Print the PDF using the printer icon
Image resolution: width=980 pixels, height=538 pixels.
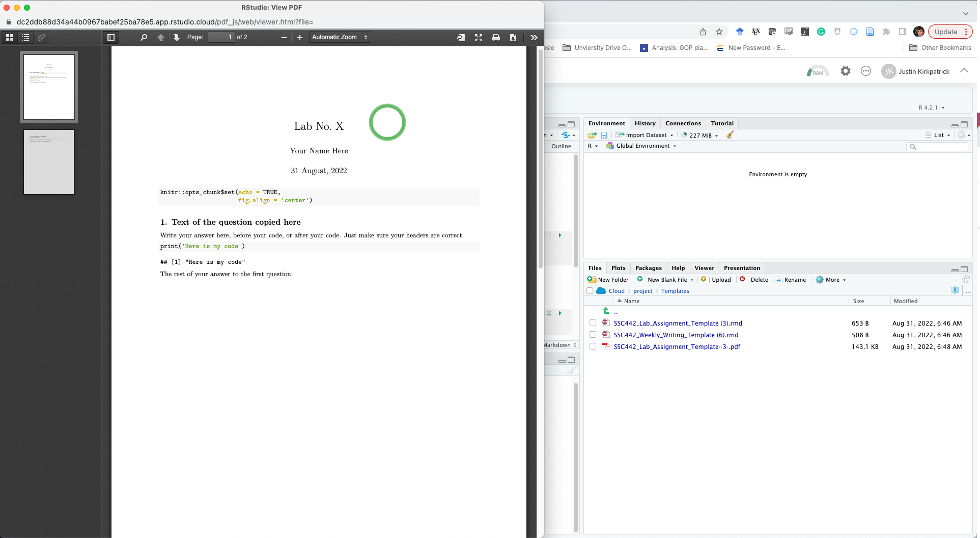pos(495,37)
